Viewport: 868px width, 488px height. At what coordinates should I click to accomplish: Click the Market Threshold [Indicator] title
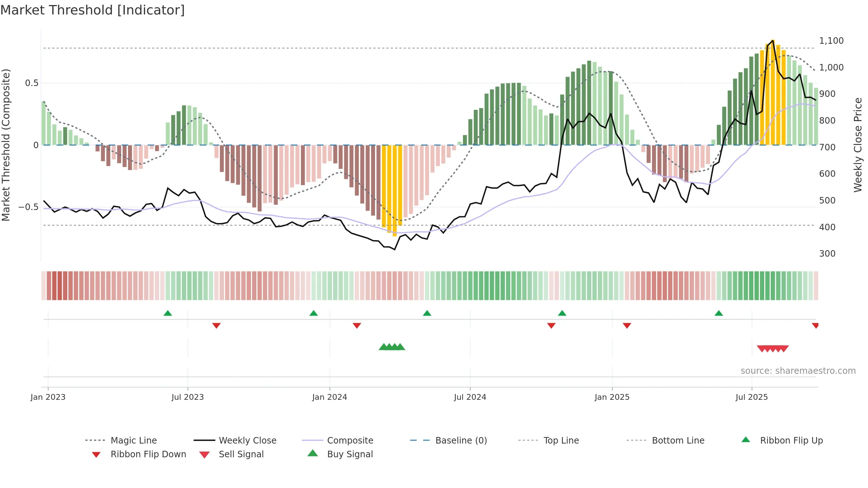(93, 10)
